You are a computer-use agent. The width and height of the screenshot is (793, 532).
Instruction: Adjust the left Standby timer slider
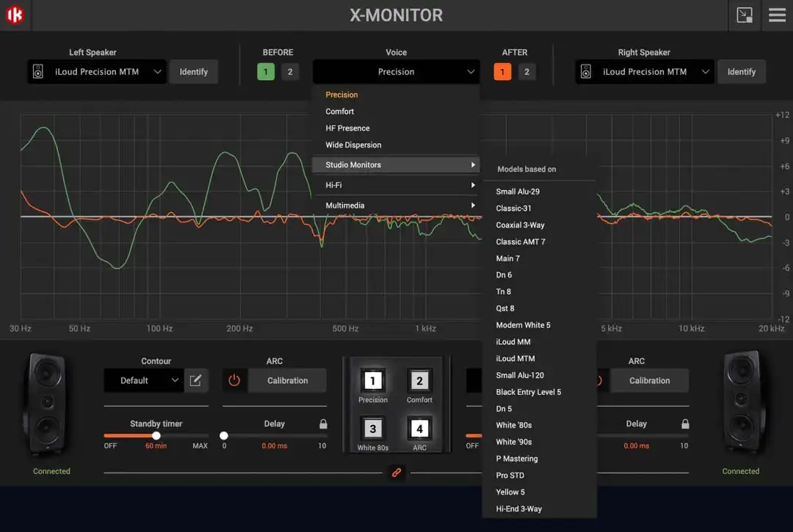(x=156, y=435)
